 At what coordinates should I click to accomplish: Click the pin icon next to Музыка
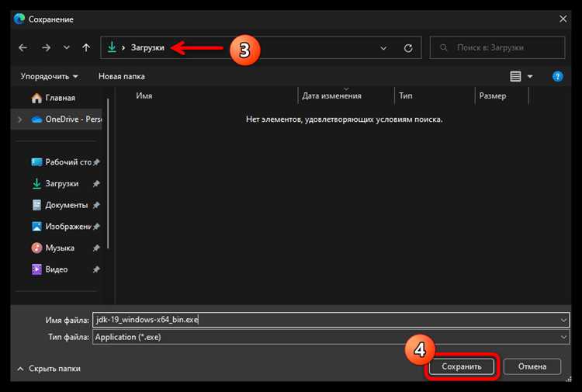tap(96, 248)
